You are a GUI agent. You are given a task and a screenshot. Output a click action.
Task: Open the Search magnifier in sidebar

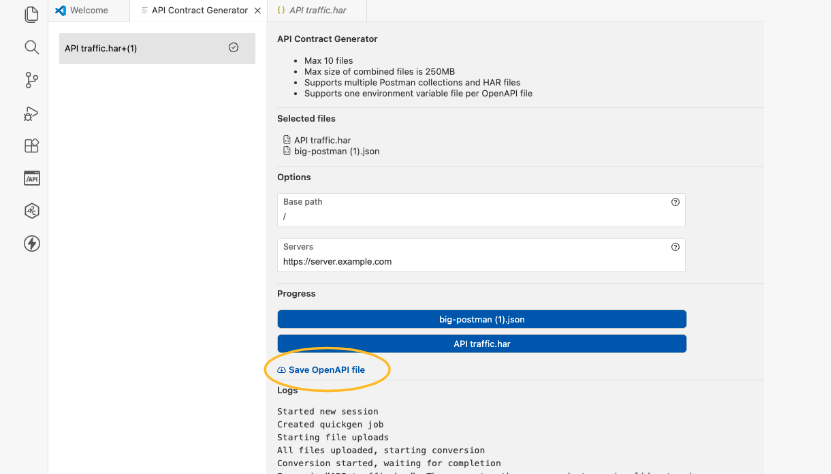click(x=31, y=47)
